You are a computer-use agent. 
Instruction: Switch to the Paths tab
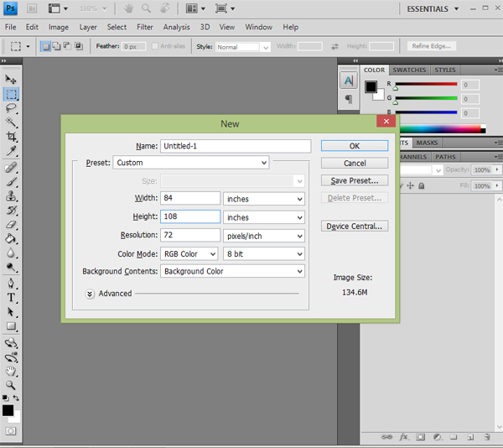(x=445, y=157)
